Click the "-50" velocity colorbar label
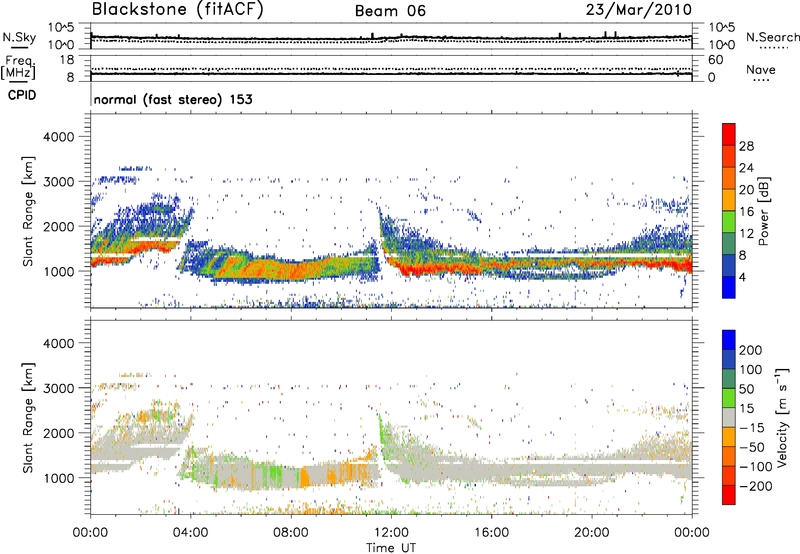This screenshot has width=800, height=554. point(752,447)
